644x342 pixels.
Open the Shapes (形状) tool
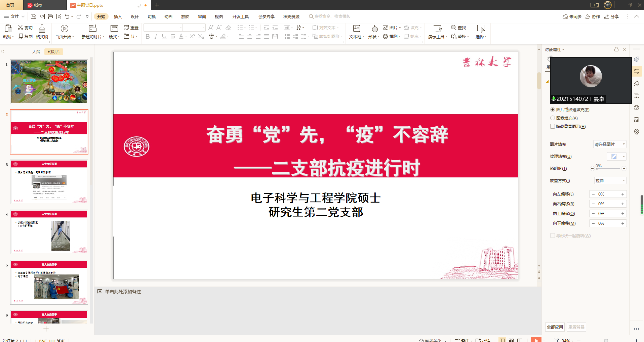point(373,29)
